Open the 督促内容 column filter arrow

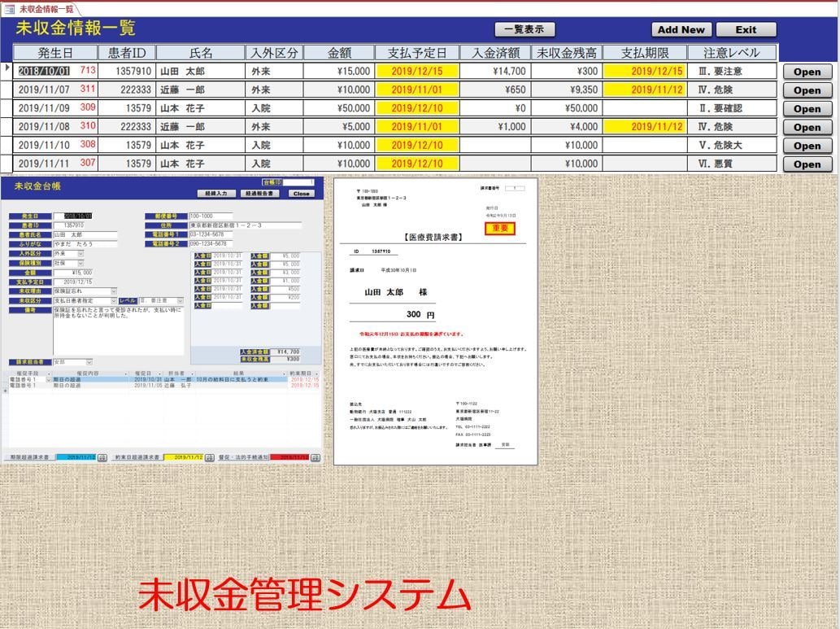126,373
